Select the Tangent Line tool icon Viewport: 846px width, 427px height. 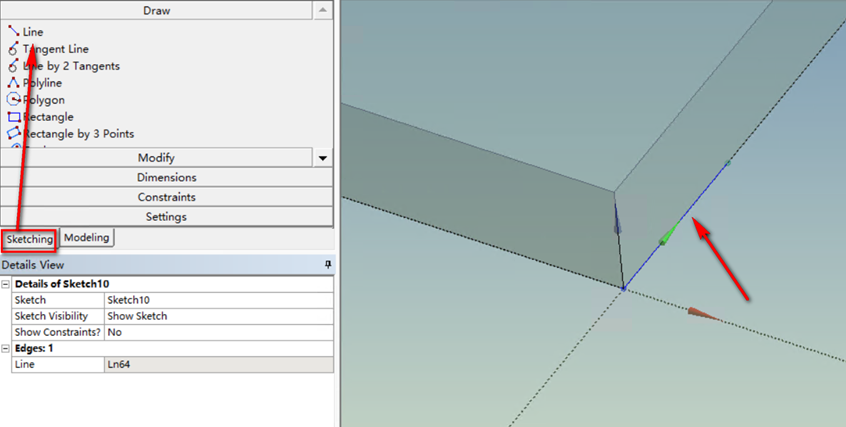point(13,49)
